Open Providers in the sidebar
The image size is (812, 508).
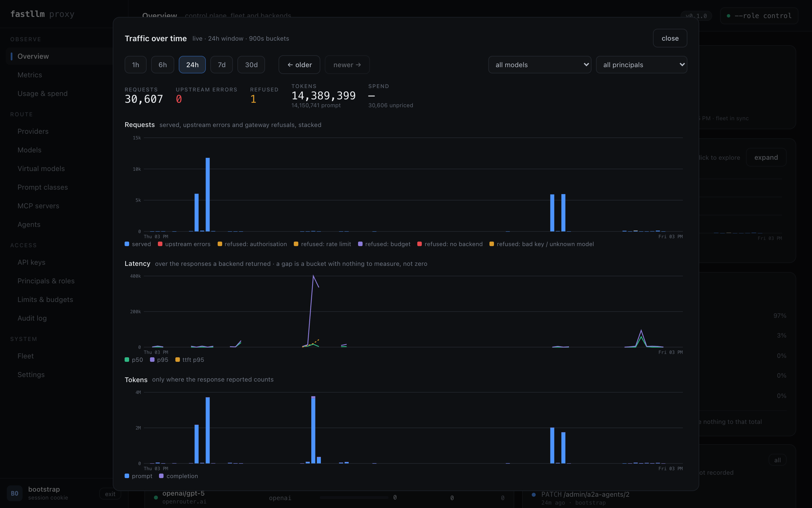click(33, 131)
